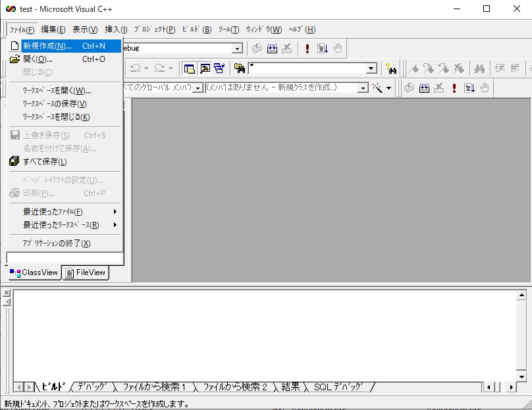Open the 編集(E) menu
This screenshot has height=410, width=532.
click(x=53, y=30)
